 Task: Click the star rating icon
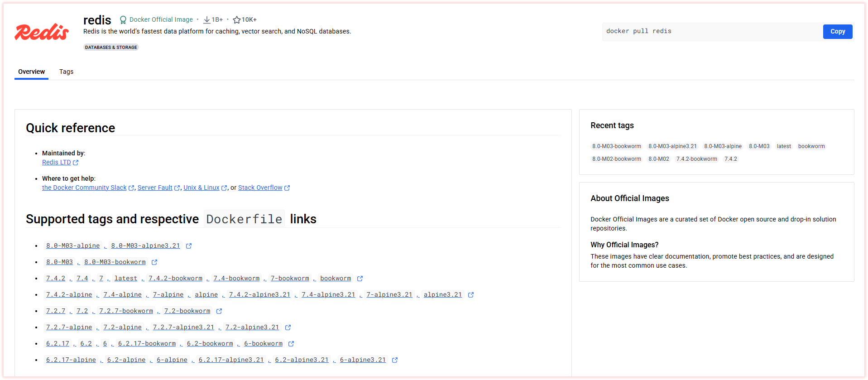(236, 20)
